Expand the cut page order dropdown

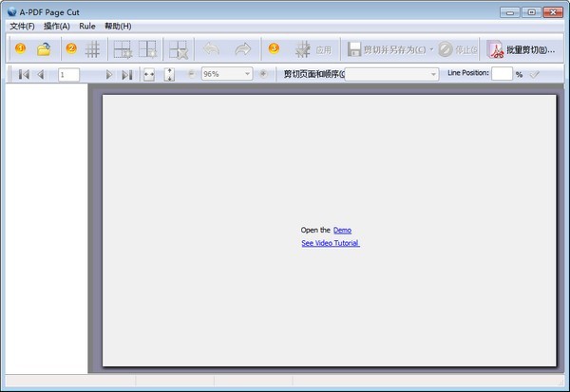coord(433,74)
